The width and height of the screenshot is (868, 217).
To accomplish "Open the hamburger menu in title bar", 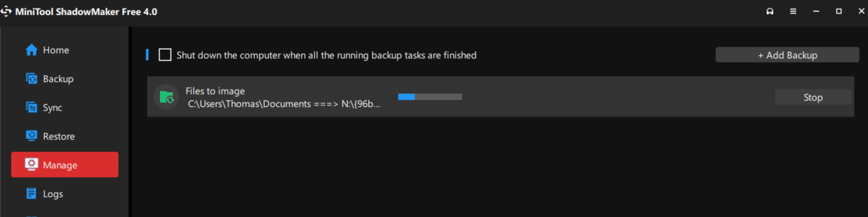I will (793, 12).
